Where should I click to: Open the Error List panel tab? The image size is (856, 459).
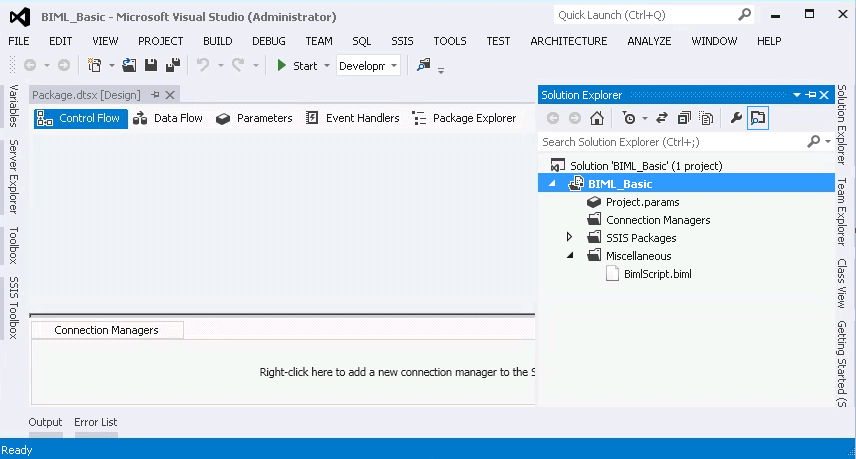coord(96,422)
